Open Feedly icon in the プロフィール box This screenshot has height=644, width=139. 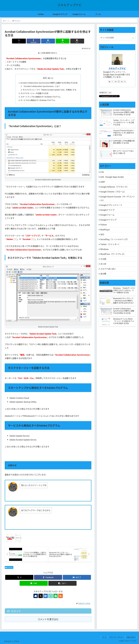coord(122,82)
